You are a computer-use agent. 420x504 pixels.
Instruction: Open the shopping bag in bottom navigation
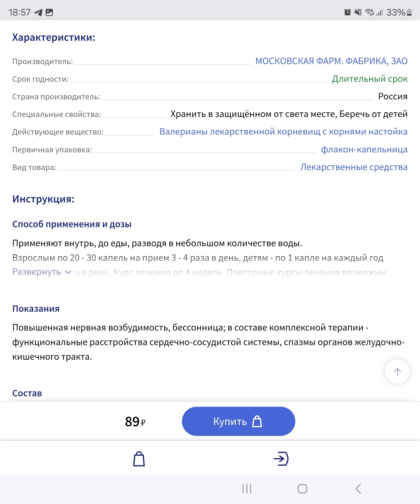pyautogui.click(x=139, y=459)
